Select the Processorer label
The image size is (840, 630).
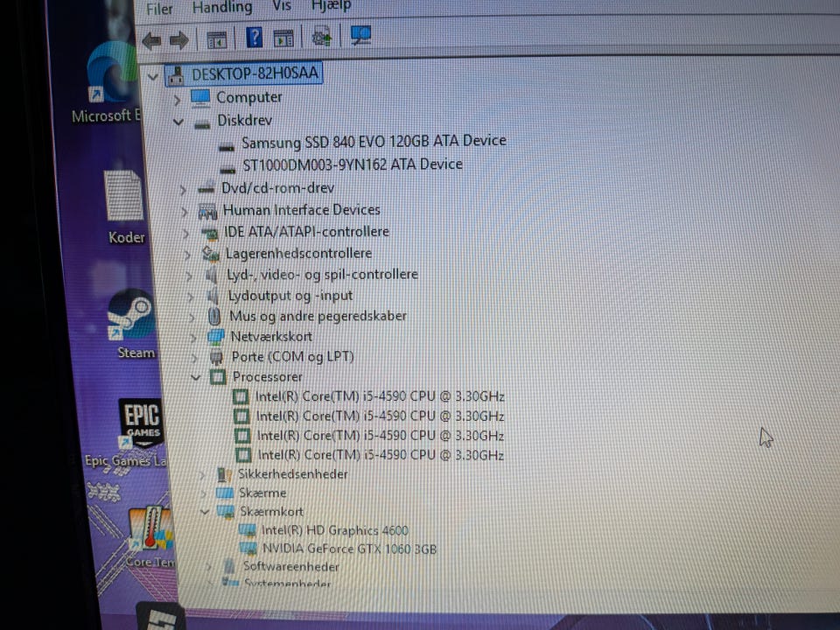click(268, 377)
